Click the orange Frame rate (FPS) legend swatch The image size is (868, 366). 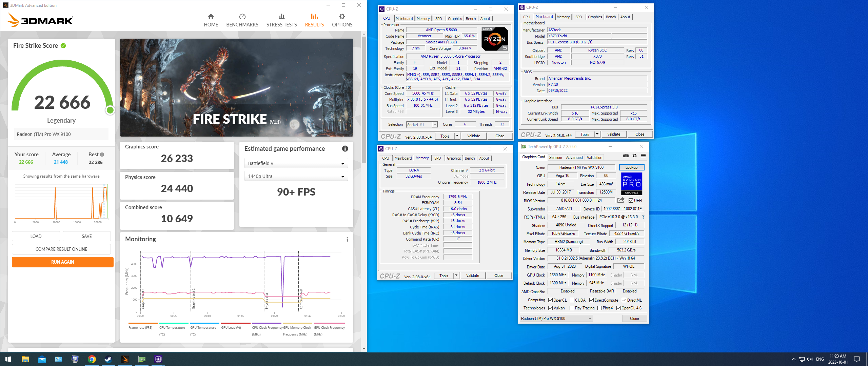coord(143,323)
